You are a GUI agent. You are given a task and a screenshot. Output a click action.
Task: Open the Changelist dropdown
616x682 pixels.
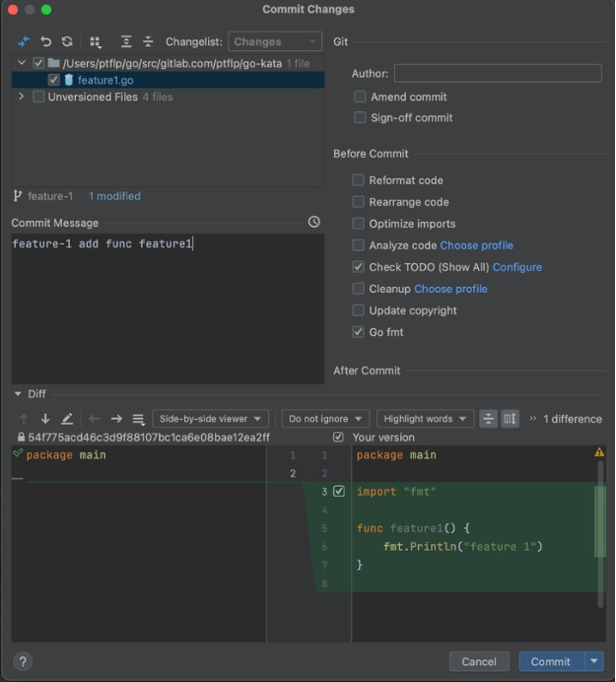274,42
